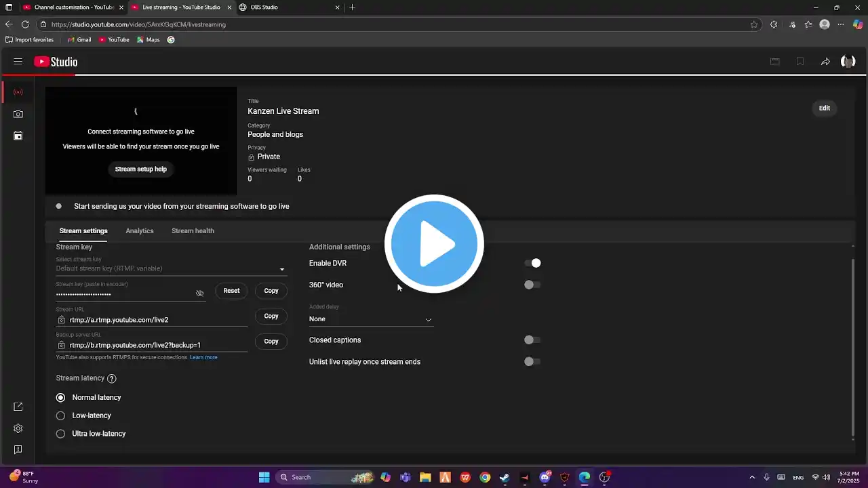This screenshot has height=488, width=868.
Task: Show hidden icons chevron in system tray
Action: (752, 477)
